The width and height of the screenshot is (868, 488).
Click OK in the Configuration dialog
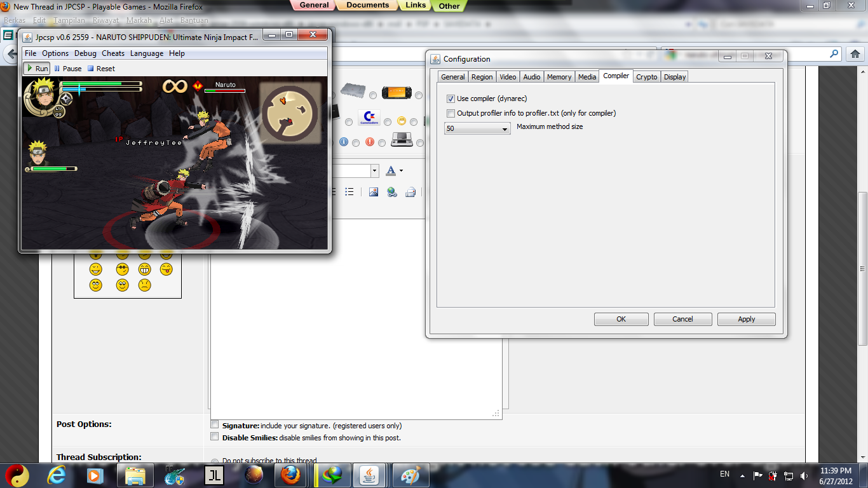(621, 319)
